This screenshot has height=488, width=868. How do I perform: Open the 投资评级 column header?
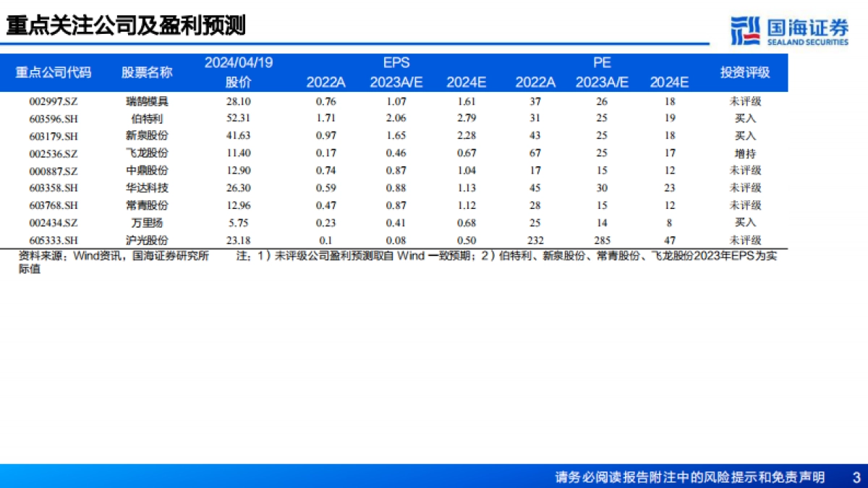point(744,72)
